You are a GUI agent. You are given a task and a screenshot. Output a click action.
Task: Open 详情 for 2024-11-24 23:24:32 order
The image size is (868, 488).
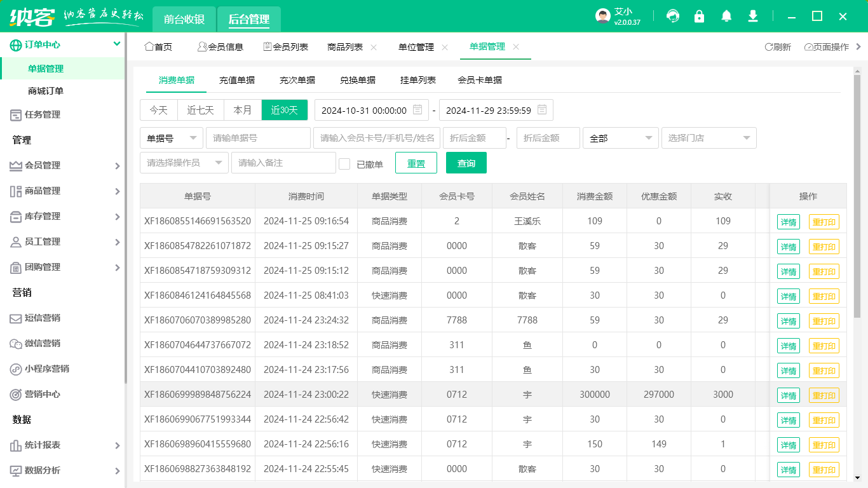coord(789,321)
